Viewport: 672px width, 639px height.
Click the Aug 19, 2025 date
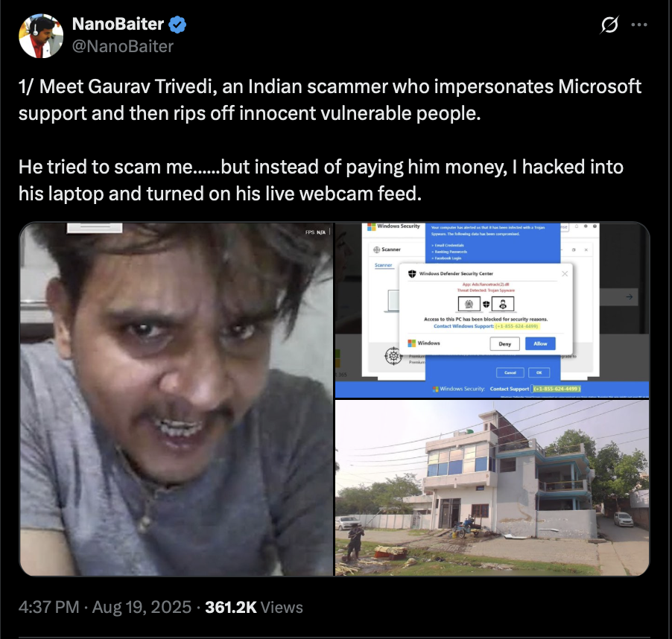(x=142, y=607)
